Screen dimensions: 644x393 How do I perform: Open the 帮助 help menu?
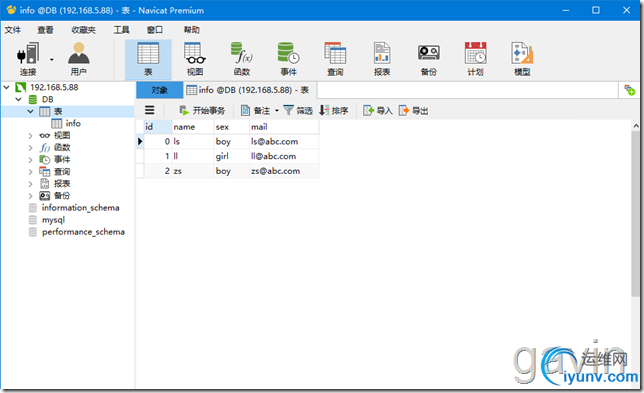191,30
